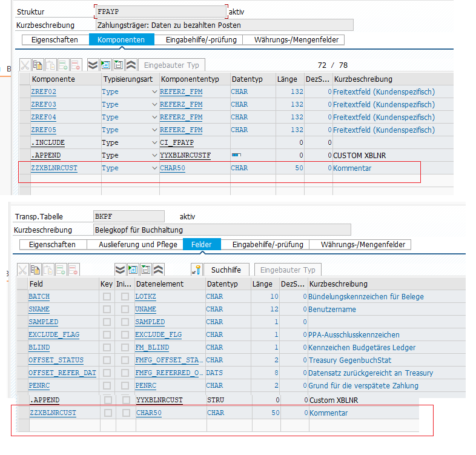Collapse all includes in BKPF toolbar
Screen dimensions: 476x455
[x=159, y=270]
